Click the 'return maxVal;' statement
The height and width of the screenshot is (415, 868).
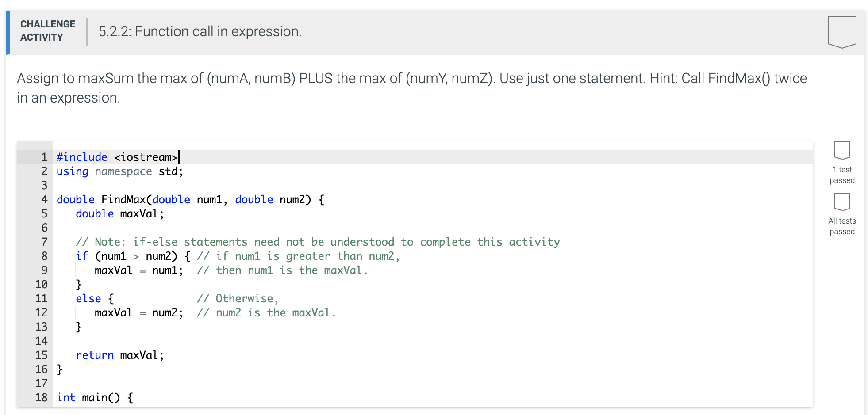click(120, 355)
